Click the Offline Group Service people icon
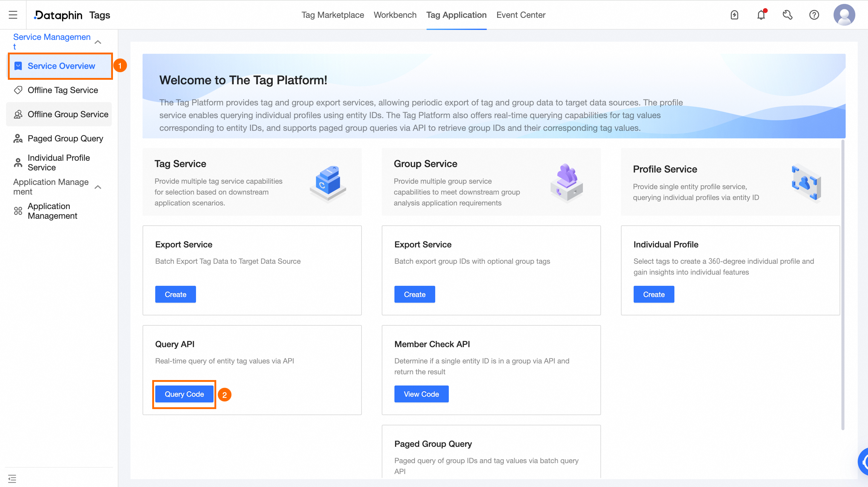 coord(18,114)
